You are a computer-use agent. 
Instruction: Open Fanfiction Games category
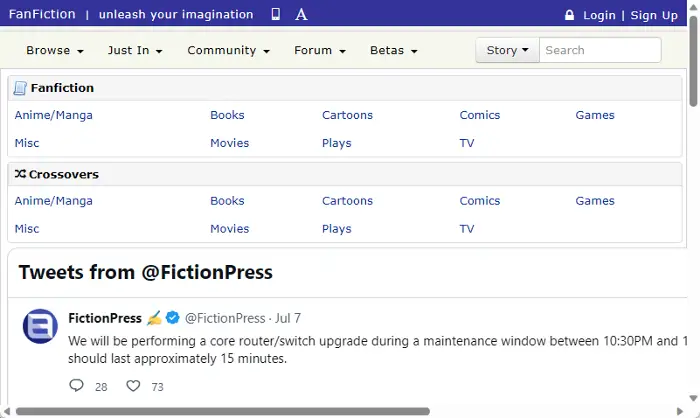coord(595,115)
